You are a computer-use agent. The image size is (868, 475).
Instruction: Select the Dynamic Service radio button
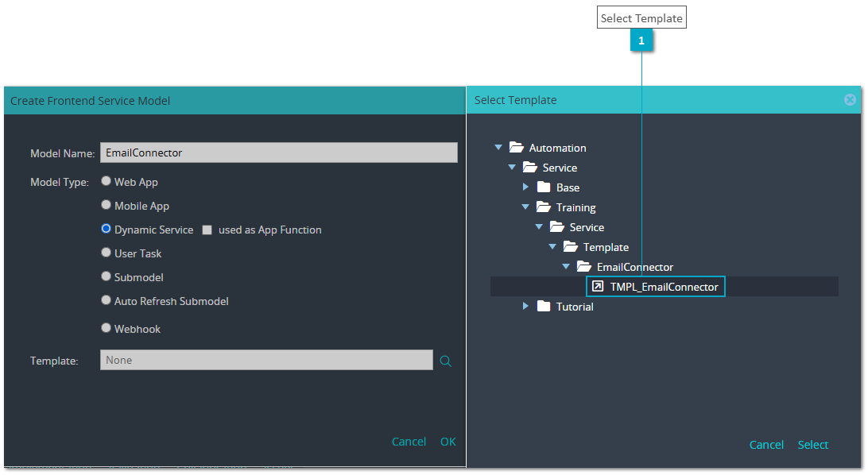pyautogui.click(x=107, y=229)
